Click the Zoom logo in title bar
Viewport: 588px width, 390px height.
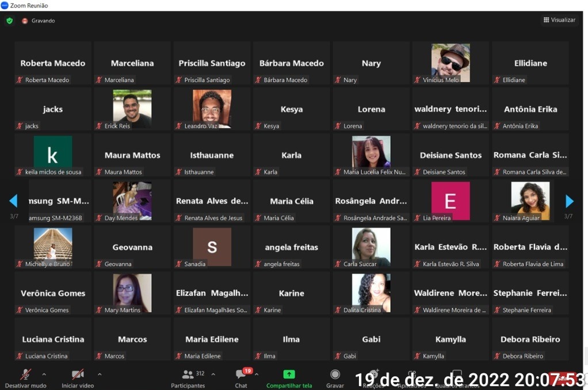click(5, 5)
